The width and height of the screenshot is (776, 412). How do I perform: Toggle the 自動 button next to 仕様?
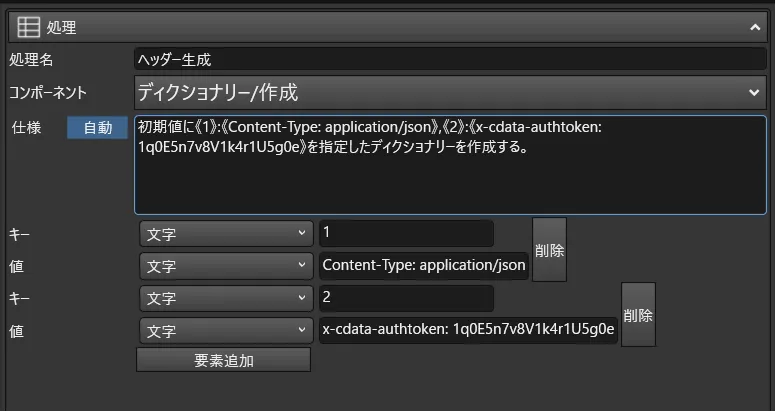click(98, 129)
